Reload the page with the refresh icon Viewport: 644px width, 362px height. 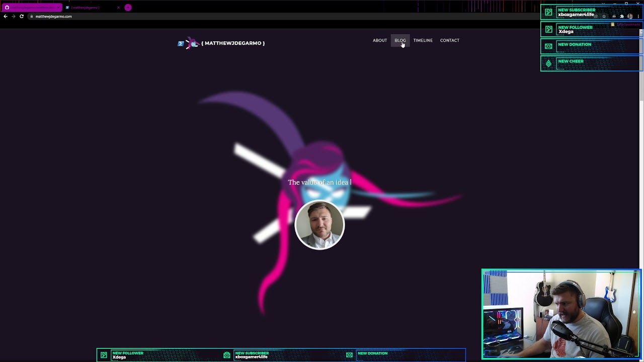[x=22, y=17]
